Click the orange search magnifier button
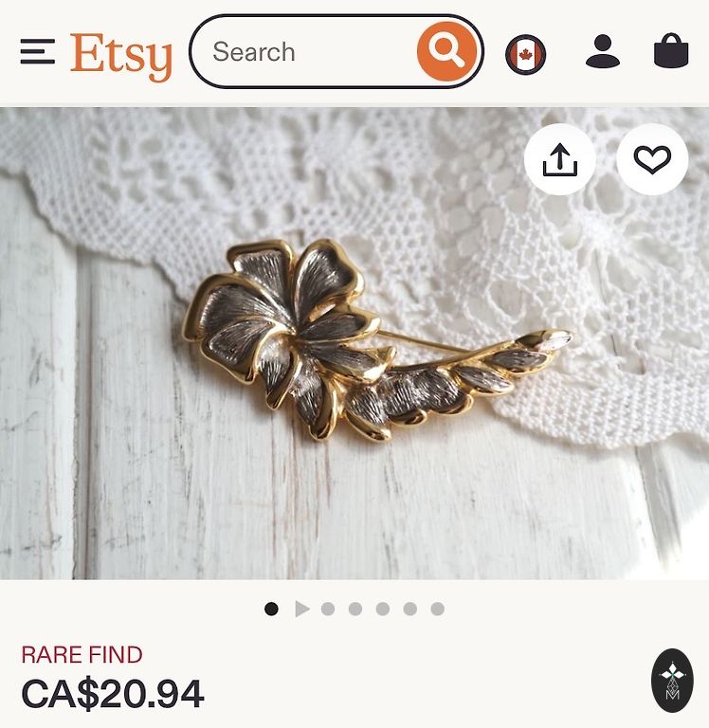This screenshot has height=728, width=709. [446, 51]
